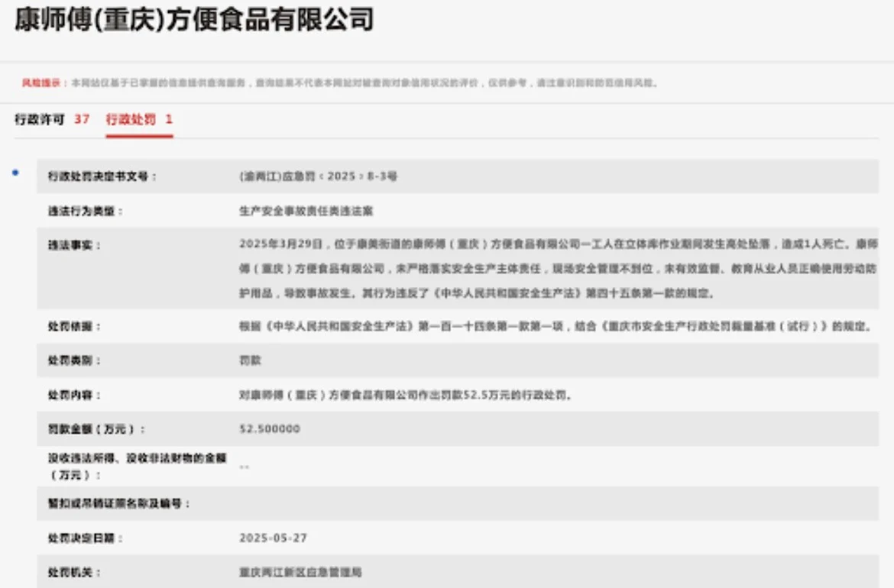Image resolution: width=894 pixels, height=588 pixels.
Task: Click the 罚款金额(万元) label
Action: click(96, 429)
